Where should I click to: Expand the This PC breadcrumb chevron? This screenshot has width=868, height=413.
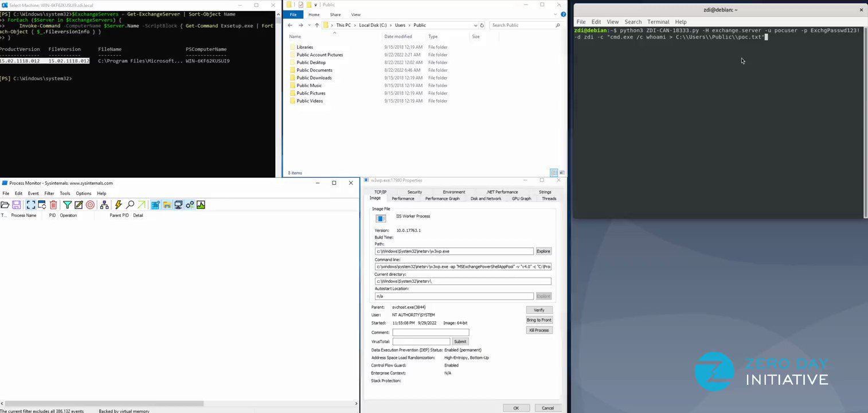[x=355, y=25]
